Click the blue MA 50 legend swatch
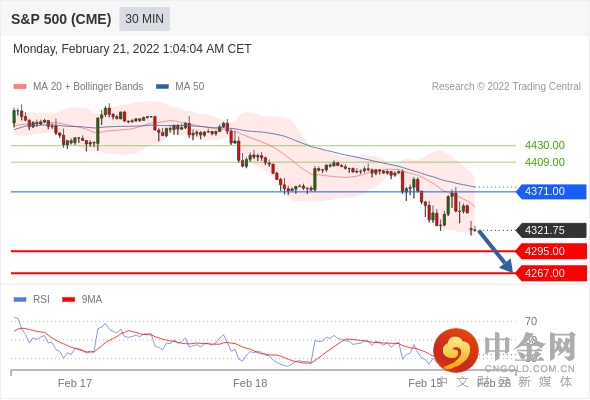 [x=162, y=87]
